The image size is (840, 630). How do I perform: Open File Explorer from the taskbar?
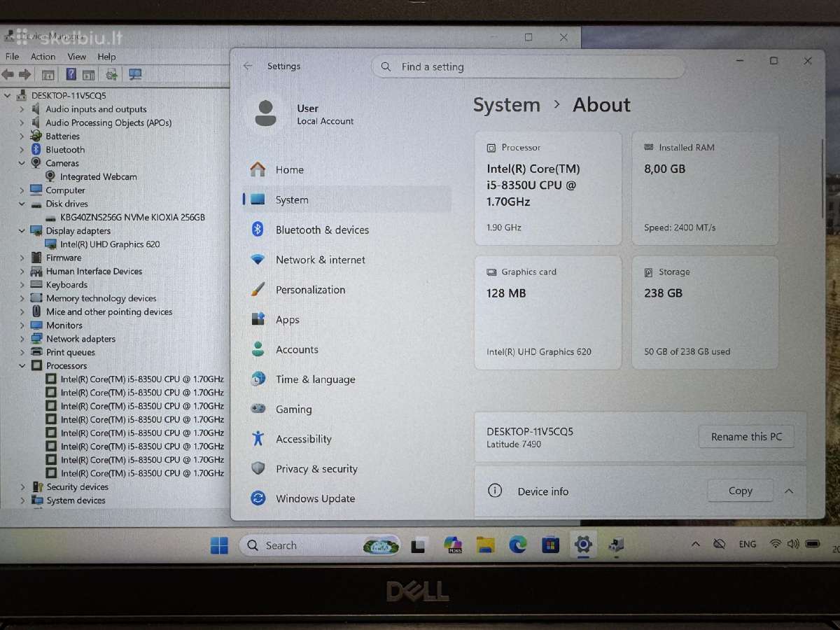point(485,545)
